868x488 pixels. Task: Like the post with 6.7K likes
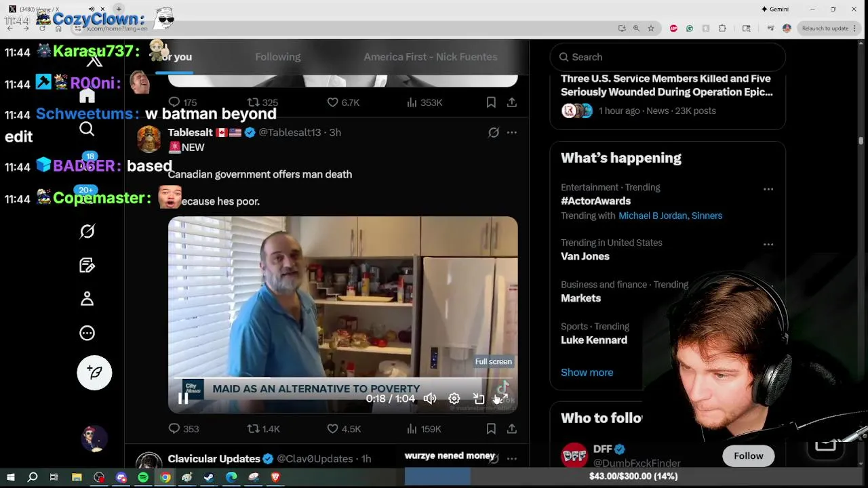(x=343, y=102)
